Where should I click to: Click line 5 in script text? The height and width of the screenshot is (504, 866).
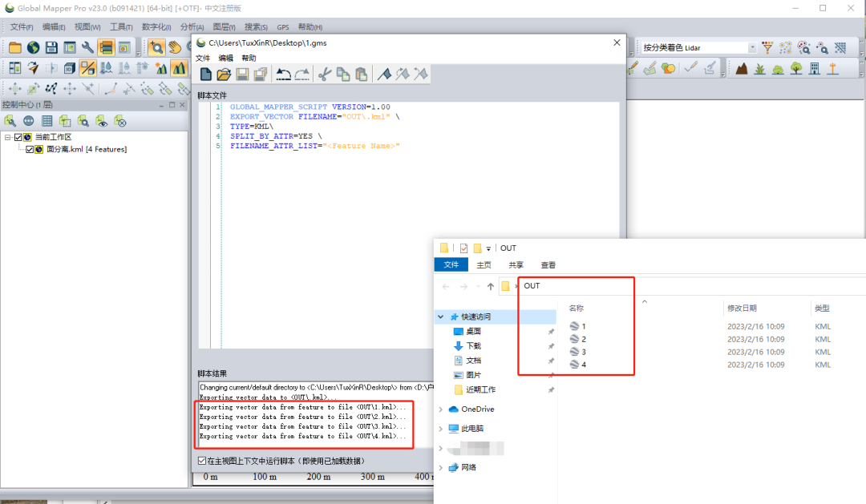(314, 146)
